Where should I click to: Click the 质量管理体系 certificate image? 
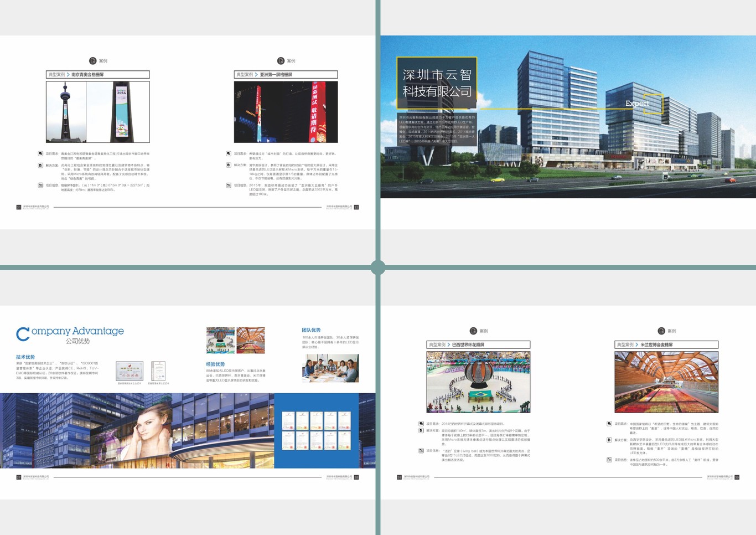pyautogui.click(x=158, y=371)
